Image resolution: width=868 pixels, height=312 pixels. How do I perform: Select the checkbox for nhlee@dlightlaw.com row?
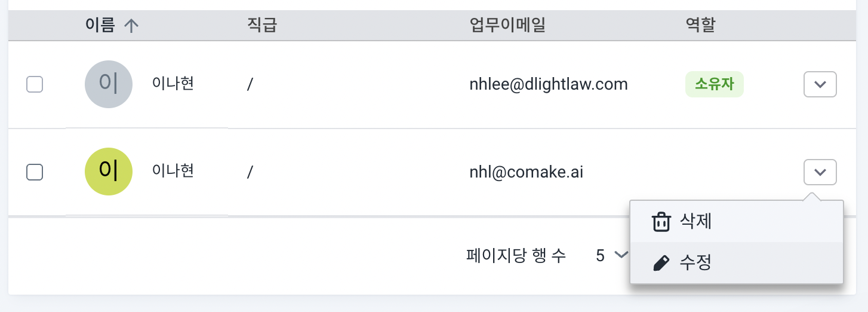[x=35, y=85]
